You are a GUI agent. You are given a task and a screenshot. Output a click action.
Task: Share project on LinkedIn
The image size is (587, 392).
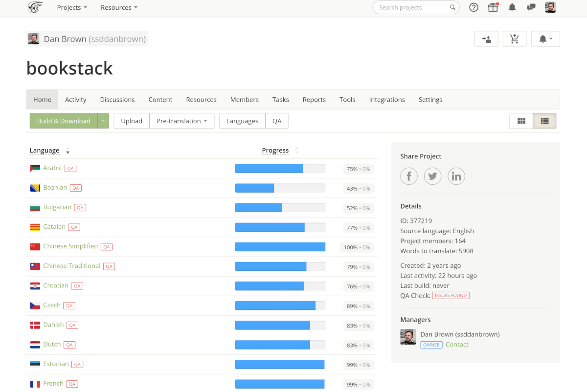(x=456, y=176)
